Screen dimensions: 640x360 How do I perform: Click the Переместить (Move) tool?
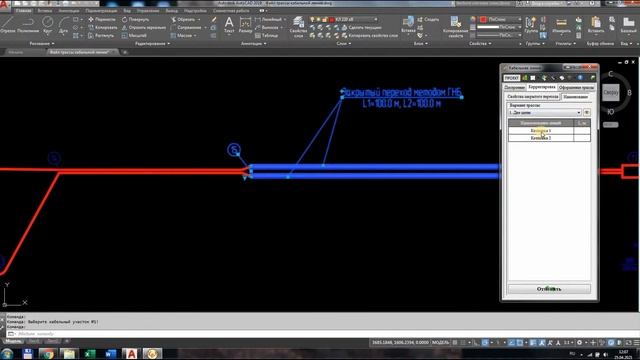tap(102, 19)
